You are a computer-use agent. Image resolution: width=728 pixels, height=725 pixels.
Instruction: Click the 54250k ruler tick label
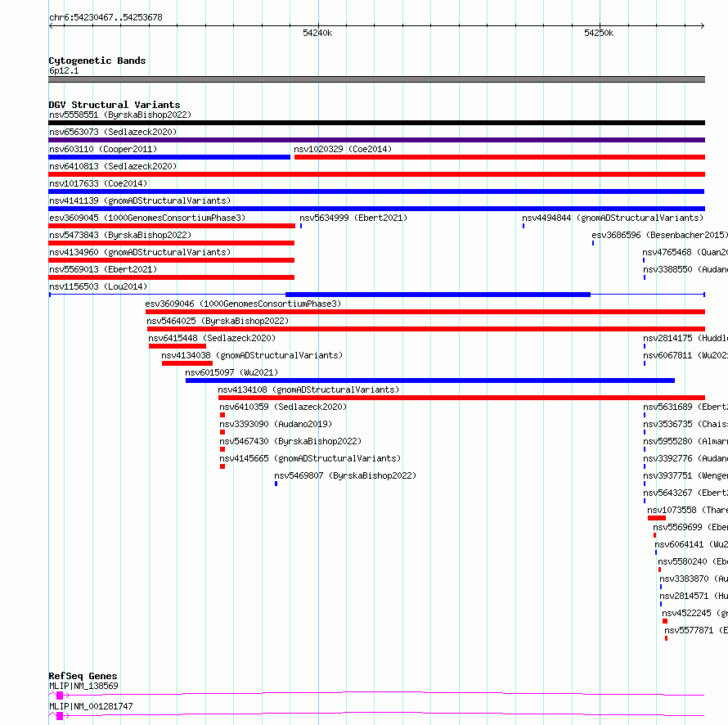click(599, 33)
